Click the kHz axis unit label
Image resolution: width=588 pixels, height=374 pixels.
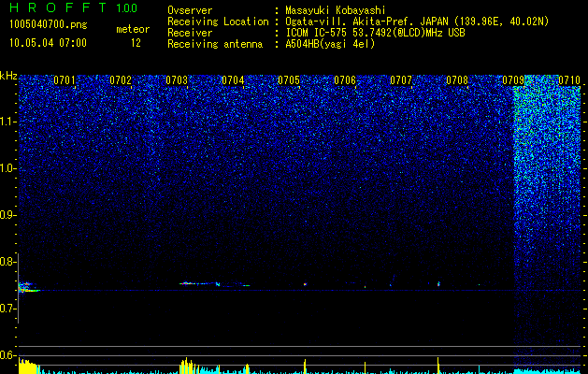click(8, 76)
